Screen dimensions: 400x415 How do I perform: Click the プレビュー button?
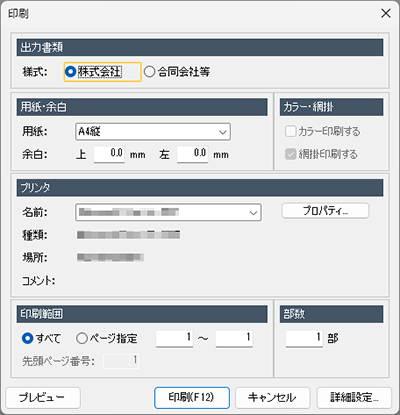pyautogui.click(x=43, y=398)
